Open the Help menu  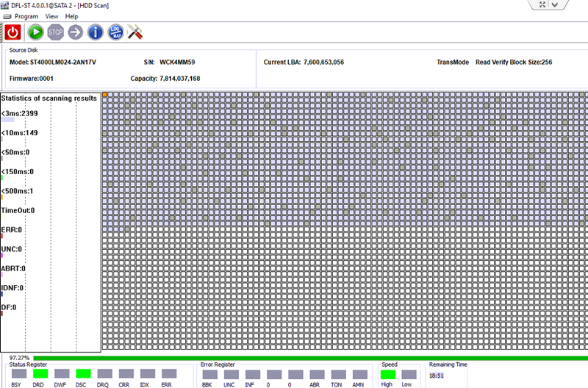click(71, 16)
